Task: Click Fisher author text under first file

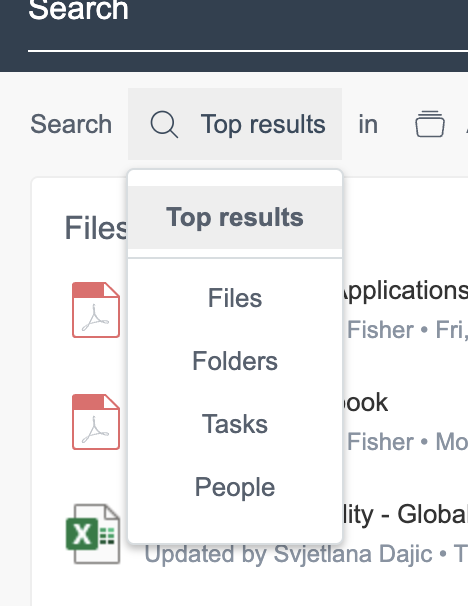Action: tap(380, 330)
